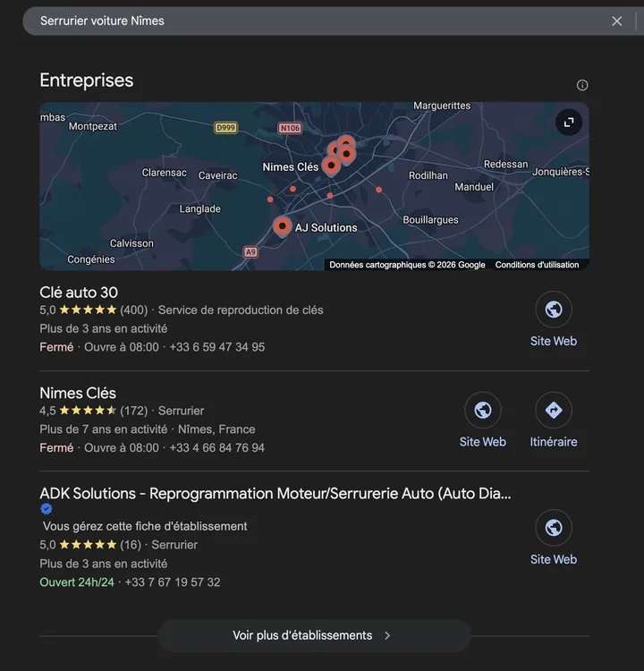Click the 'Montpezat' label on the map

(93, 126)
